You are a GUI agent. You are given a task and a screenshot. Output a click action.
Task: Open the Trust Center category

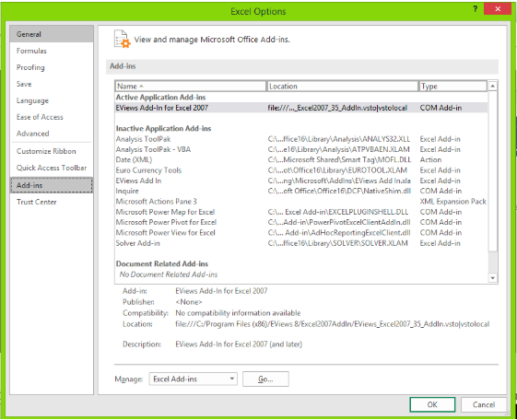coord(52,202)
